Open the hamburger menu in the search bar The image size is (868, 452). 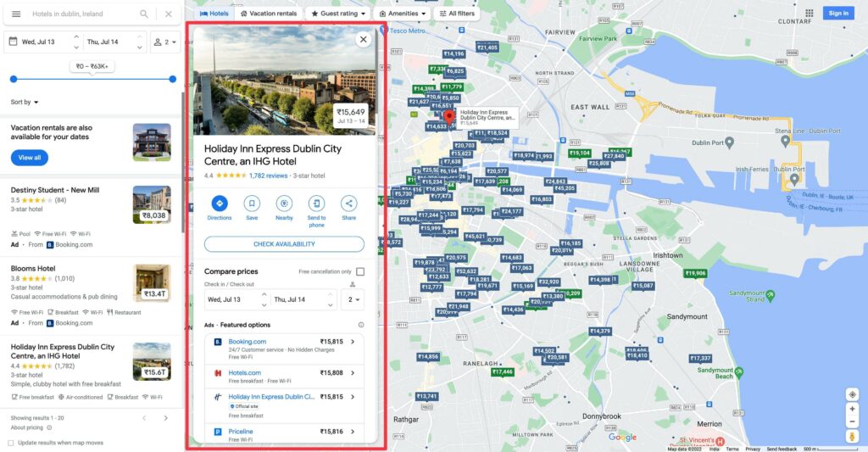tap(16, 14)
